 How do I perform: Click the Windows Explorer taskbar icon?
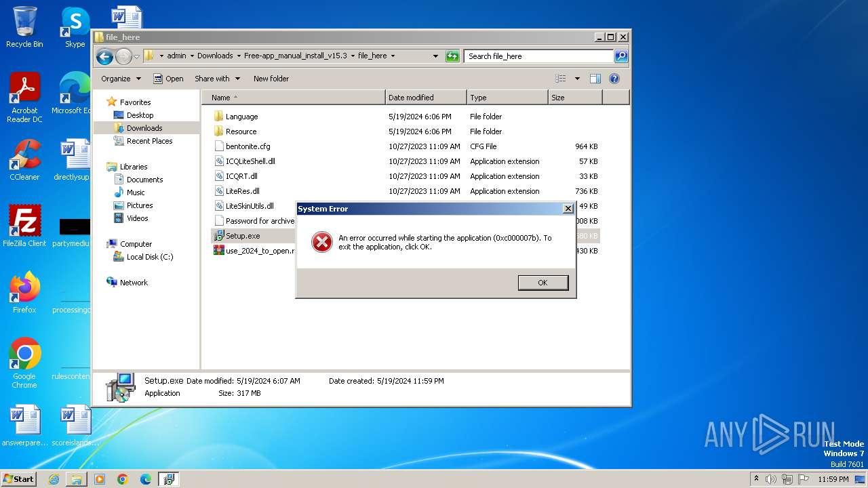coord(77,479)
